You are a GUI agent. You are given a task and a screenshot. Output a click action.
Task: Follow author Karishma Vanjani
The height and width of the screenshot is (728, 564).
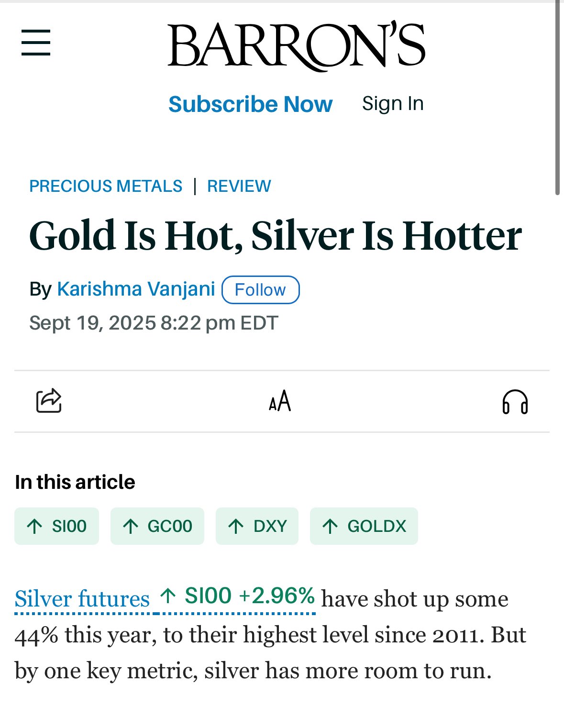(261, 290)
